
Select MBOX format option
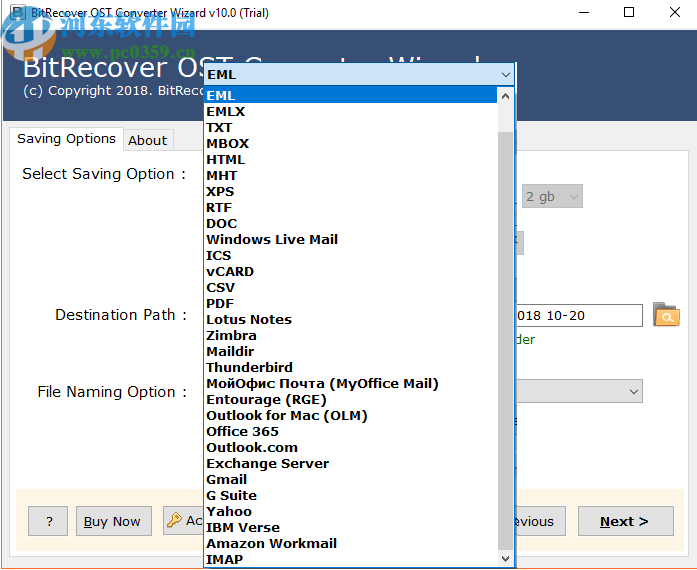click(350, 143)
